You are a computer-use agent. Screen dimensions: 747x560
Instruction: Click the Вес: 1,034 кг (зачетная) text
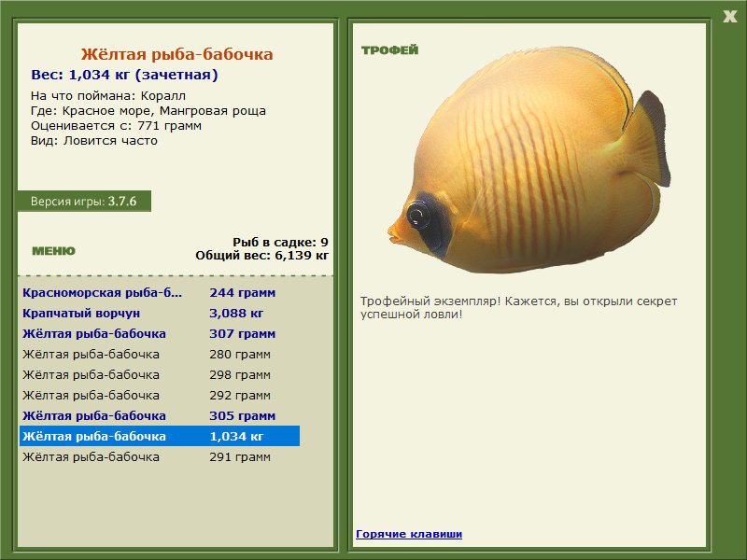124,75
